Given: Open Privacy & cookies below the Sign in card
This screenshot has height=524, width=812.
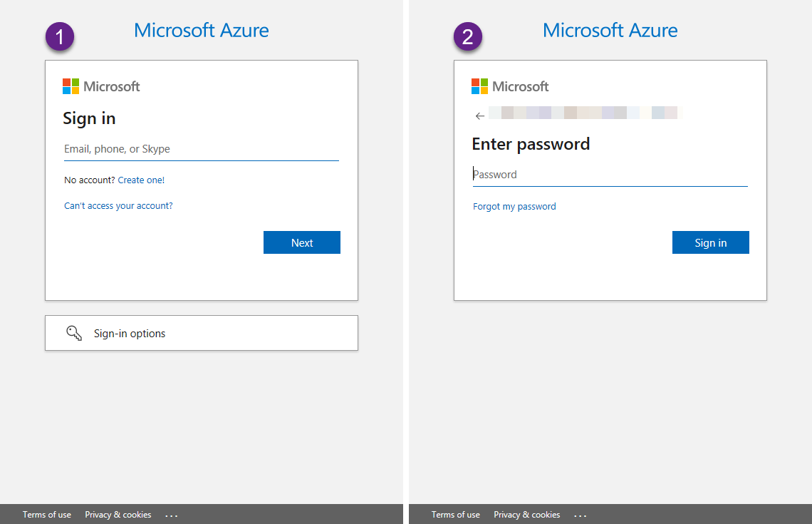Looking at the screenshot, I should coord(118,515).
